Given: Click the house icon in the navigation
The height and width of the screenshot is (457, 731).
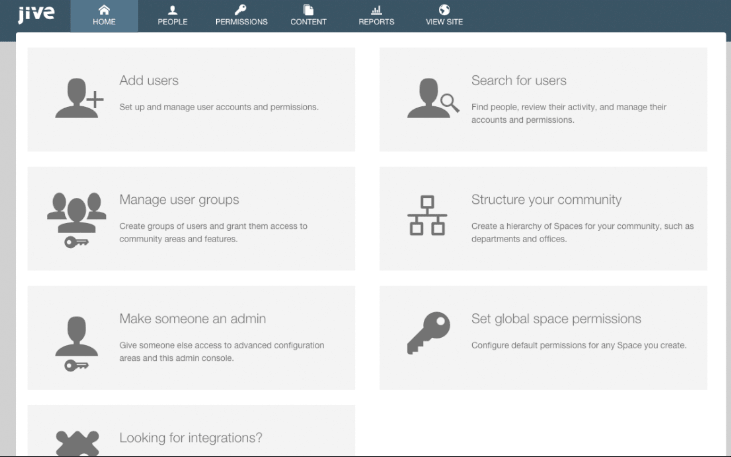Looking at the screenshot, I should click(x=104, y=10).
